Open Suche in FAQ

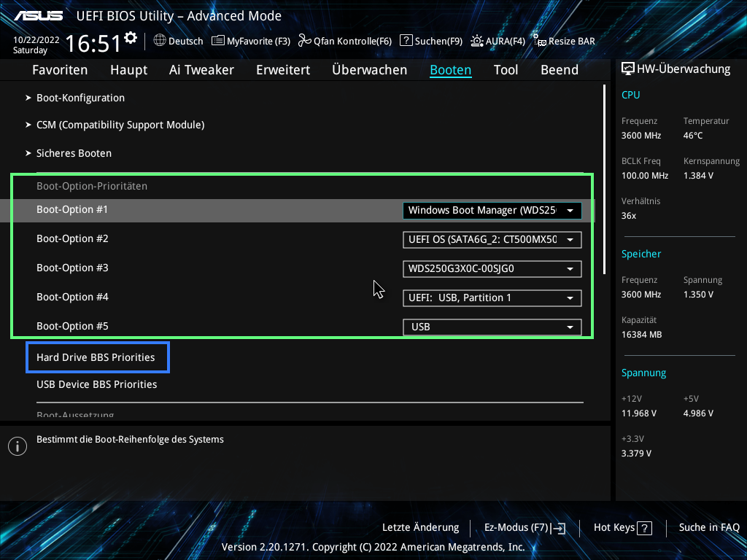click(709, 528)
